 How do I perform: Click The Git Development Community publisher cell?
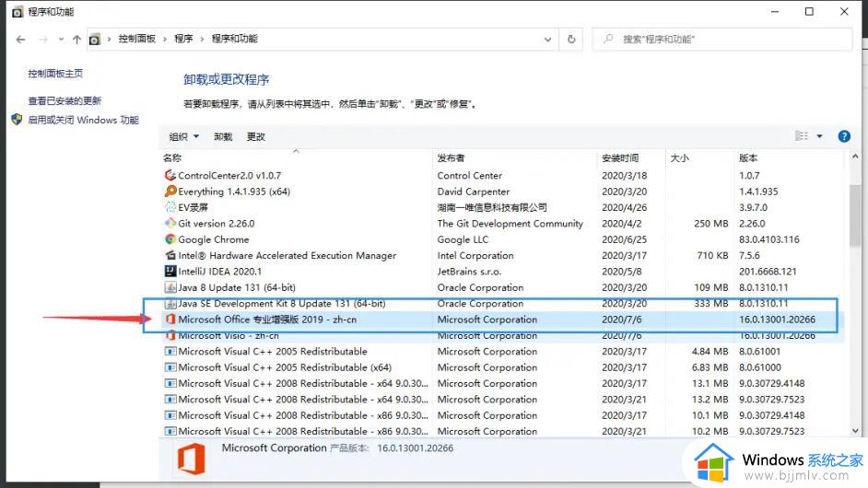click(510, 223)
